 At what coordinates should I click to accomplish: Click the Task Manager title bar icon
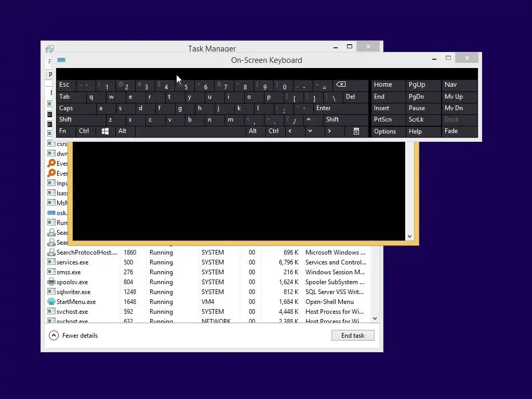pyautogui.click(x=50, y=49)
